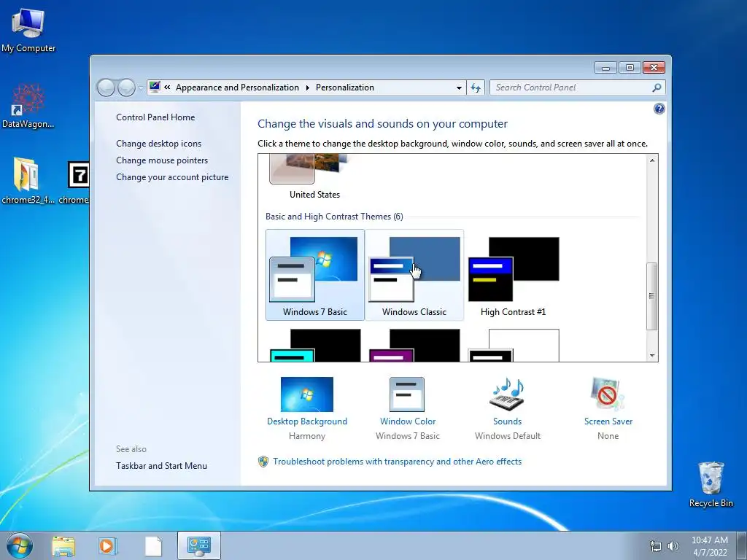Click the Control Panel icon in address bar
747x560 pixels.
[x=155, y=87]
